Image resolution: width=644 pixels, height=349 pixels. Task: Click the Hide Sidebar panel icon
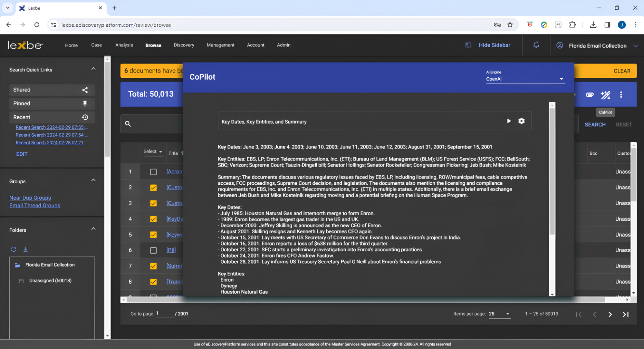click(x=468, y=45)
